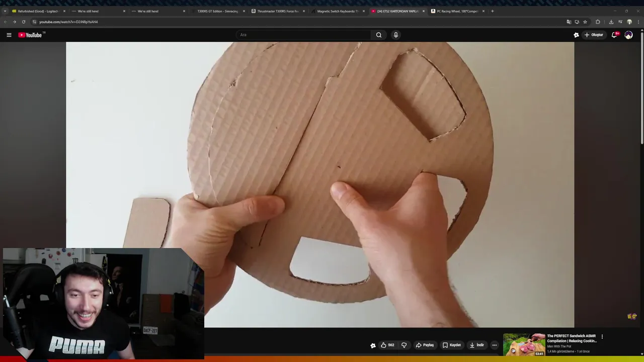Share the video with Paylaş

(x=425, y=345)
